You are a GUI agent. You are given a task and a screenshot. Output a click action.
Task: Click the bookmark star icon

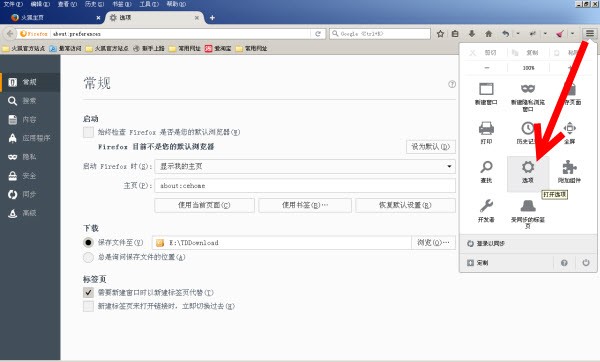coord(440,34)
